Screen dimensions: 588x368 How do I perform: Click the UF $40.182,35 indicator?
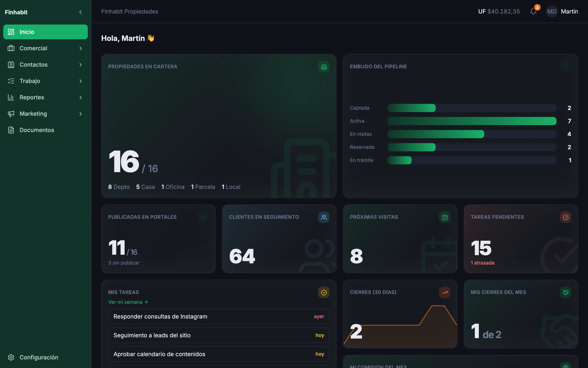499,11
